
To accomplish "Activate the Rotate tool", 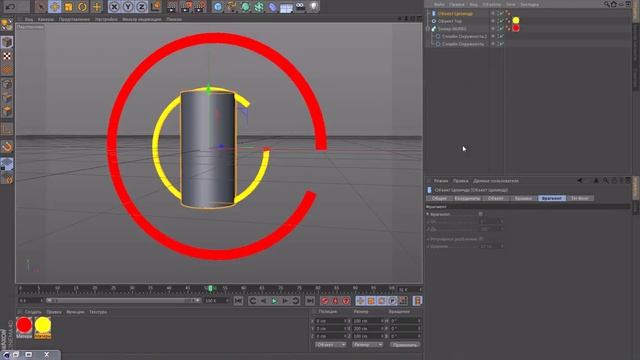I will pyautogui.click(x=82, y=7).
